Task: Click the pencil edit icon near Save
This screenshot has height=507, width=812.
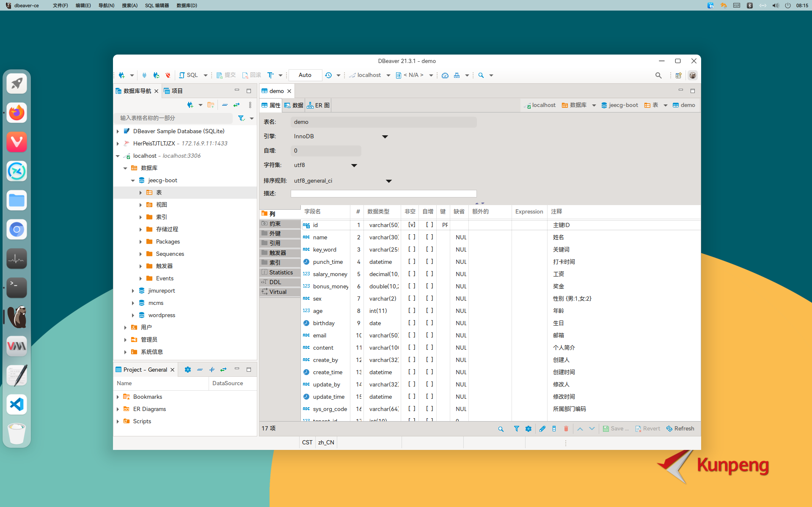Action: coord(542,428)
